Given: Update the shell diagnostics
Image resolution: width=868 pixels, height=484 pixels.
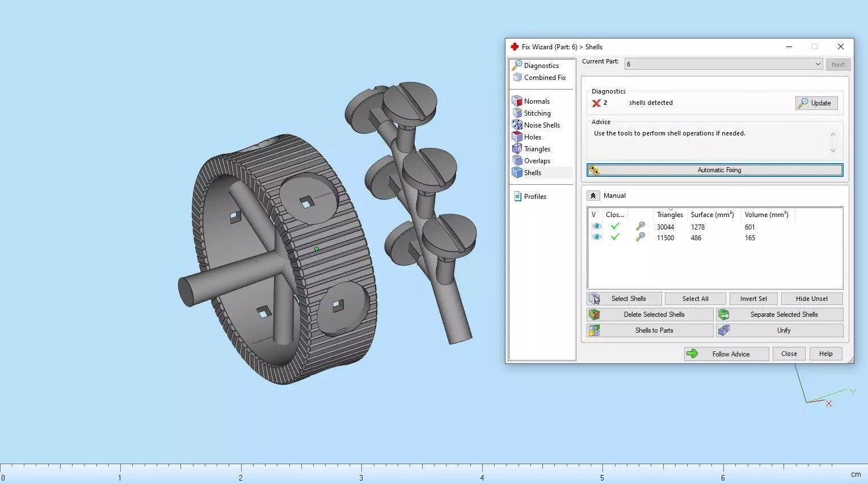Looking at the screenshot, I should coord(816,103).
